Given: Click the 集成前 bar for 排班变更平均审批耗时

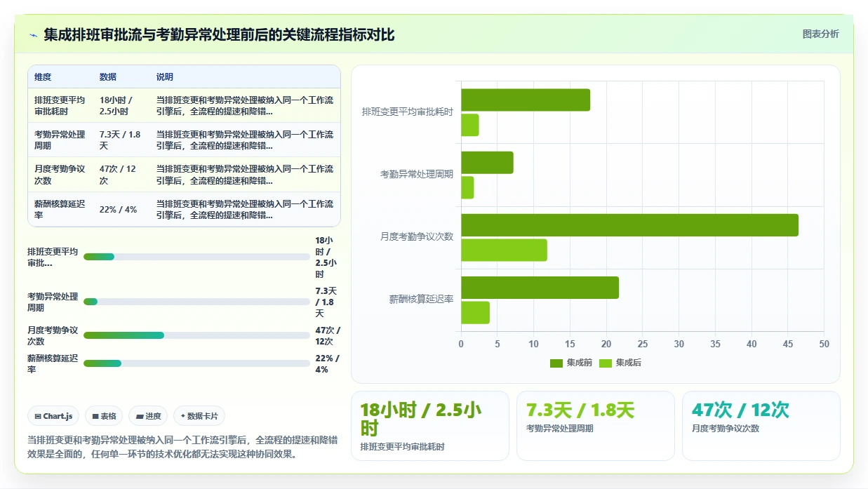Looking at the screenshot, I should (526, 100).
